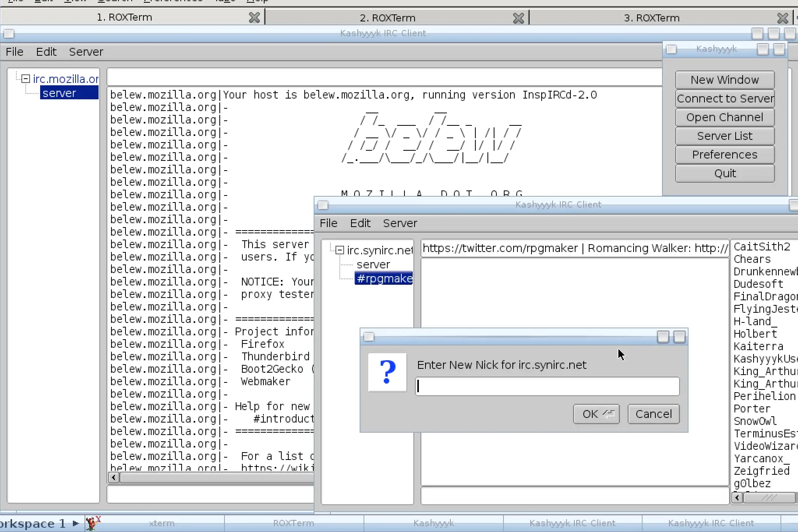Screen dimensions: 798x532
Task: Switch to Kashyyyk launcher in the taskbar
Action: (x=433, y=523)
